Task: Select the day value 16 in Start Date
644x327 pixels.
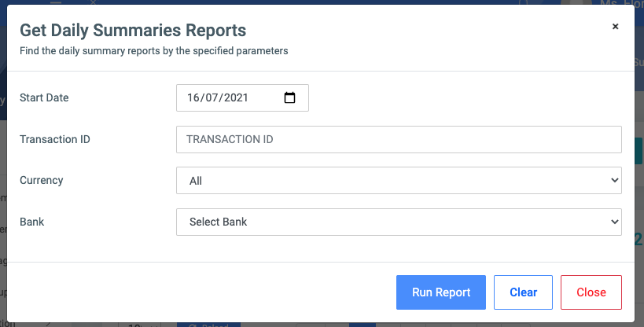Action: pyautogui.click(x=195, y=98)
